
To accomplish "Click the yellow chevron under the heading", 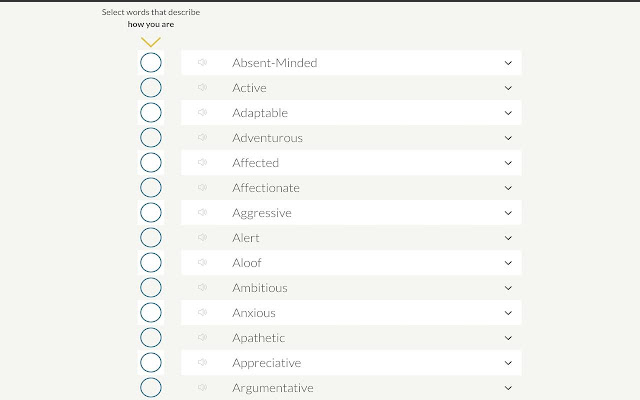I will 151,42.
